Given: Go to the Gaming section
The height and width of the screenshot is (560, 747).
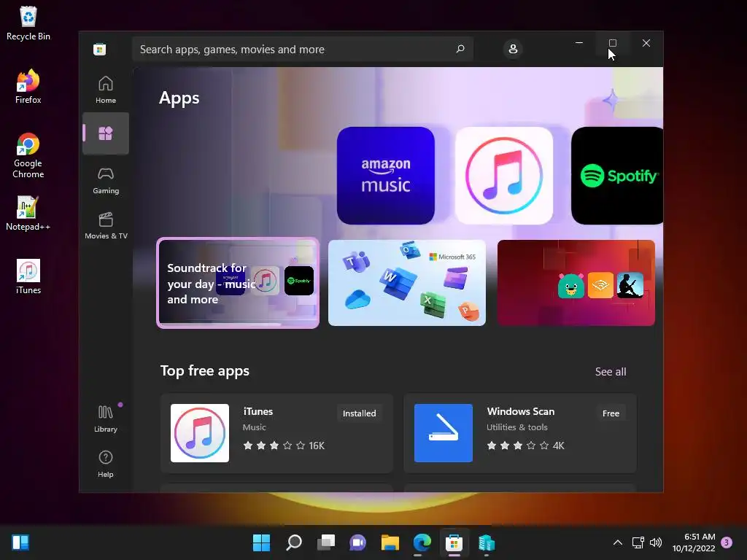Looking at the screenshot, I should click(105, 181).
